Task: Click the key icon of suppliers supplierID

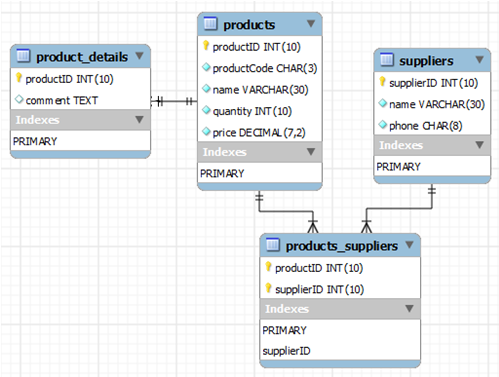Action: pos(382,81)
